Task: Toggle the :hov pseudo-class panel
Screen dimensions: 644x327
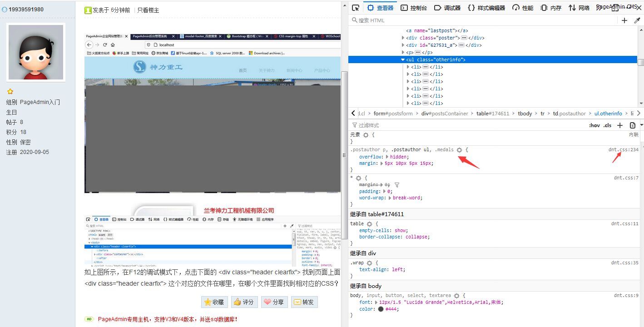Action: (x=594, y=125)
